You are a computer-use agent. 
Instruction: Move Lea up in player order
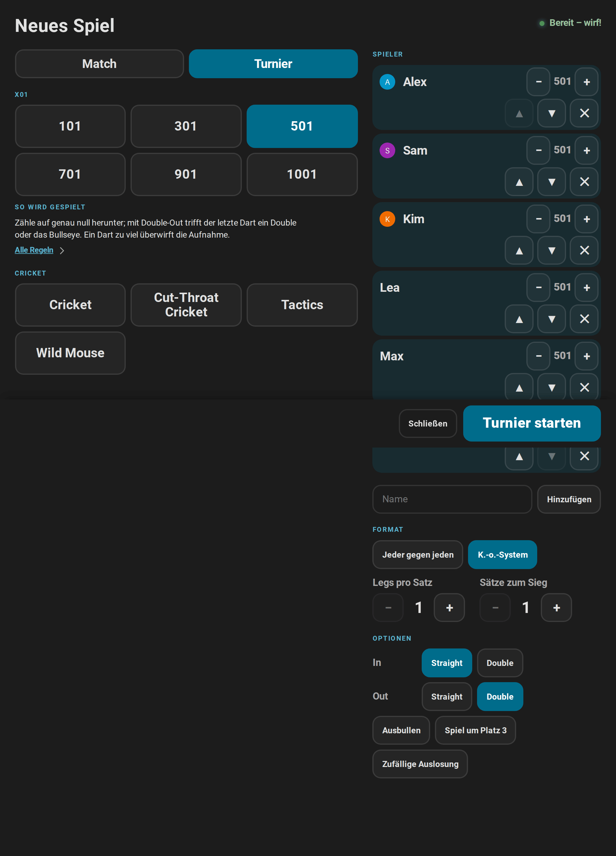[519, 319]
